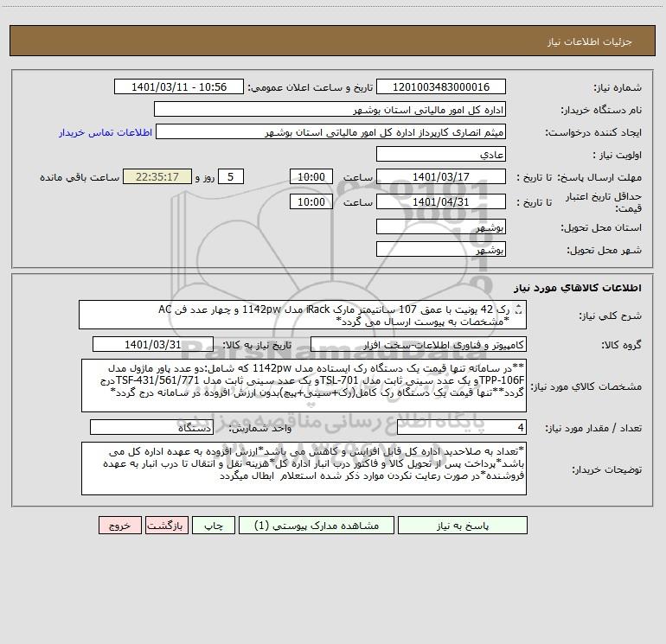Click the واحد شمارش field showing دستگاه

point(151,427)
